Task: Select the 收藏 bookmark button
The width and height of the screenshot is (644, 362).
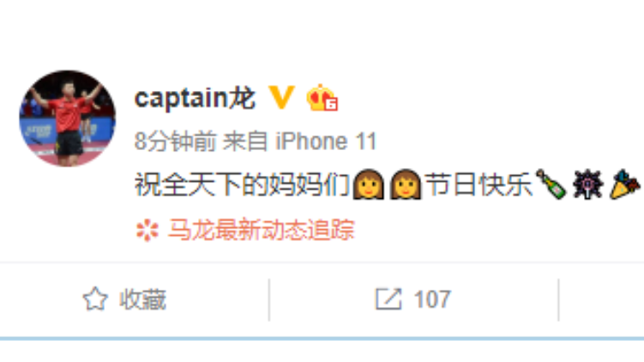Action: point(124,299)
